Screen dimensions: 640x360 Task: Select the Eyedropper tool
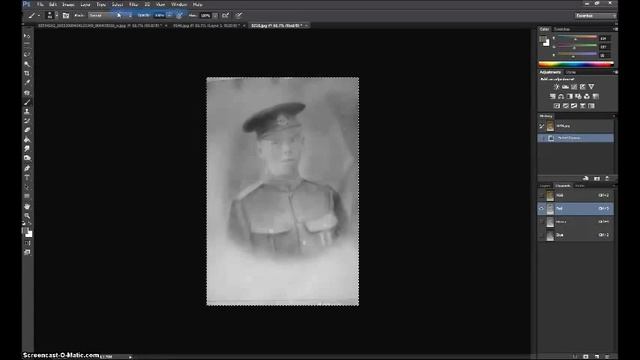pos(27,83)
